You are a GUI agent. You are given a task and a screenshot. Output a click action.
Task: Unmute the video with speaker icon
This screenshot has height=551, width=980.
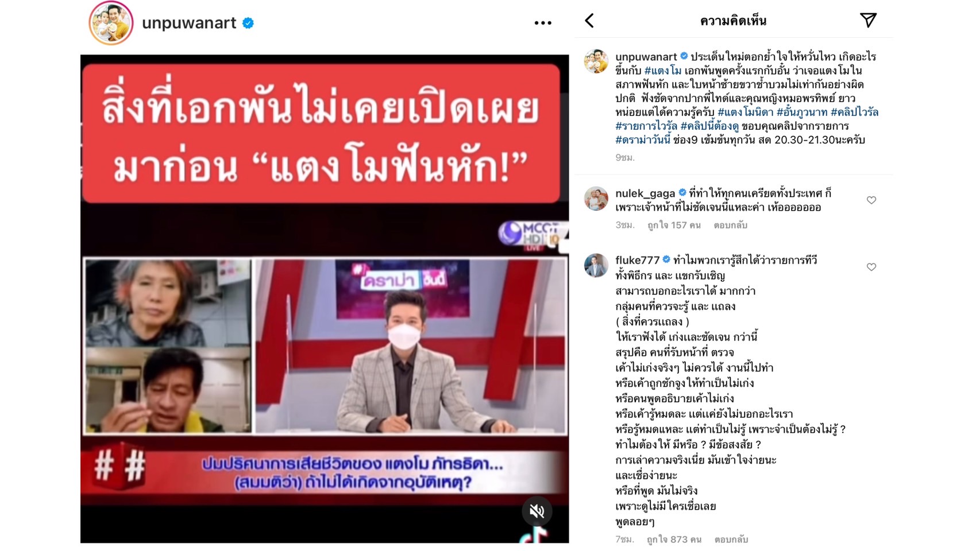537,511
